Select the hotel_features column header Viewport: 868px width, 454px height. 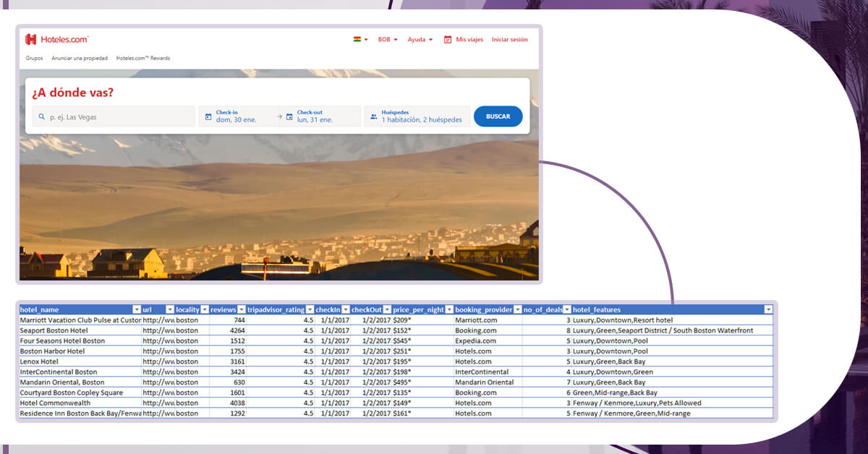(x=673, y=309)
